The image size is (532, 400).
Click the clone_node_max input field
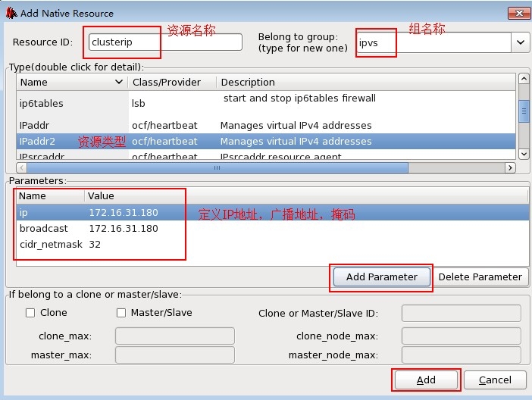coord(462,336)
